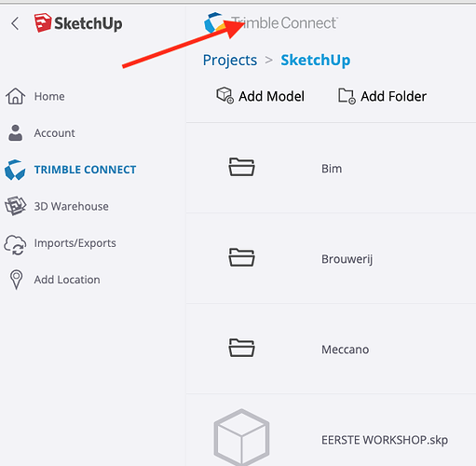The height and width of the screenshot is (466, 476).
Task: Click the Add Location pin icon
Action: pos(16,280)
